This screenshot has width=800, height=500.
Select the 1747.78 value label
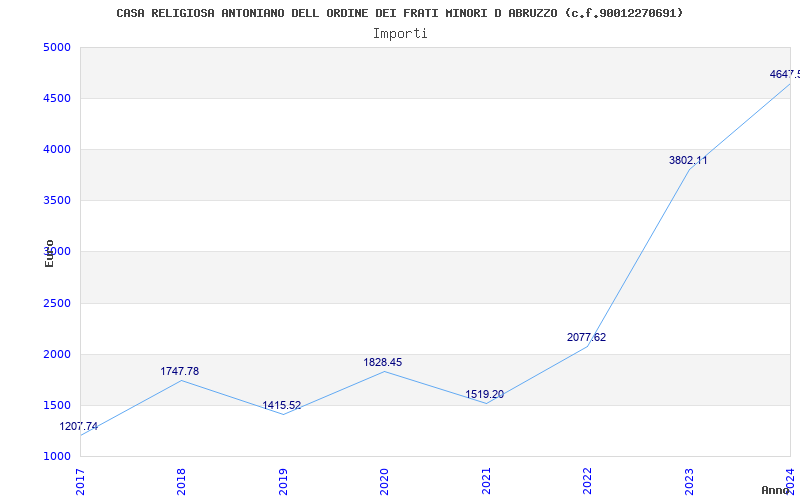[180, 371]
